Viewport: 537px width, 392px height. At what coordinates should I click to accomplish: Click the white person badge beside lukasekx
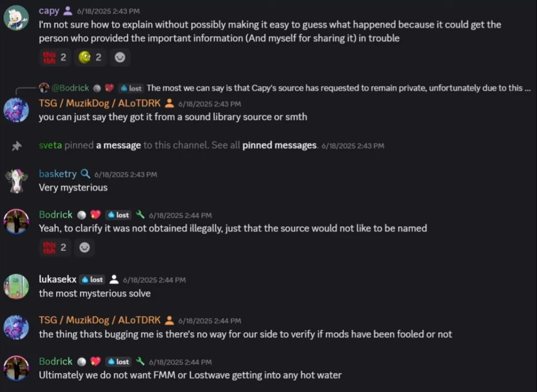coord(114,280)
